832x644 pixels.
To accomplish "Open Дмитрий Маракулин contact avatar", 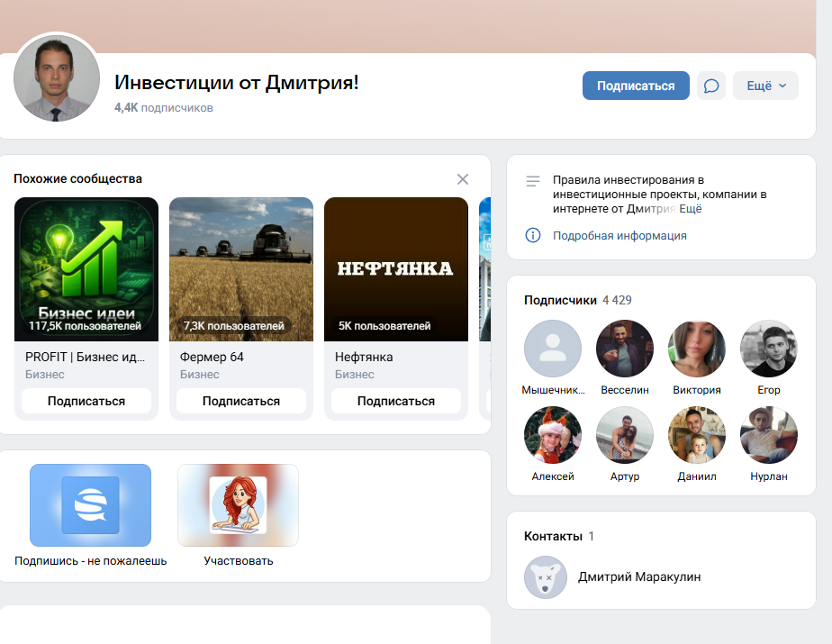I will coord(546,577).
